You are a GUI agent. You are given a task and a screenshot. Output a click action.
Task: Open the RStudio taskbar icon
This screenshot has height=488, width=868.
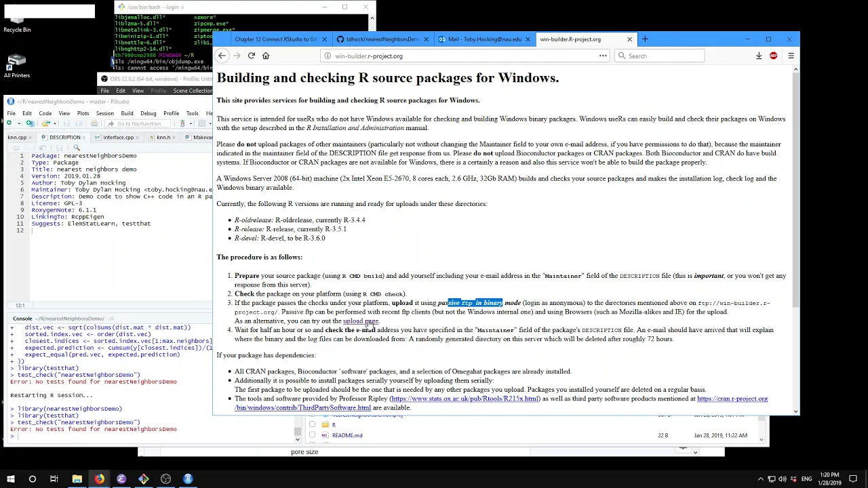(x=188, y=479)
